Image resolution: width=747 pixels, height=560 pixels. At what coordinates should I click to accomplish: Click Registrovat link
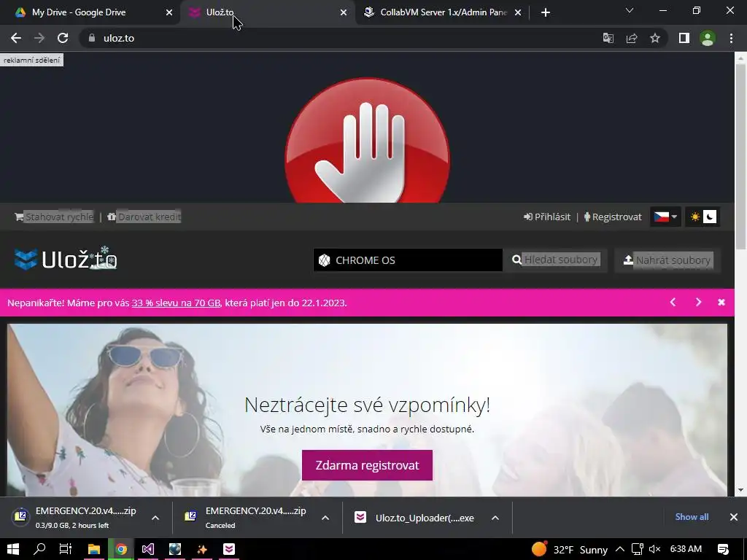click(x=613, y=217)
